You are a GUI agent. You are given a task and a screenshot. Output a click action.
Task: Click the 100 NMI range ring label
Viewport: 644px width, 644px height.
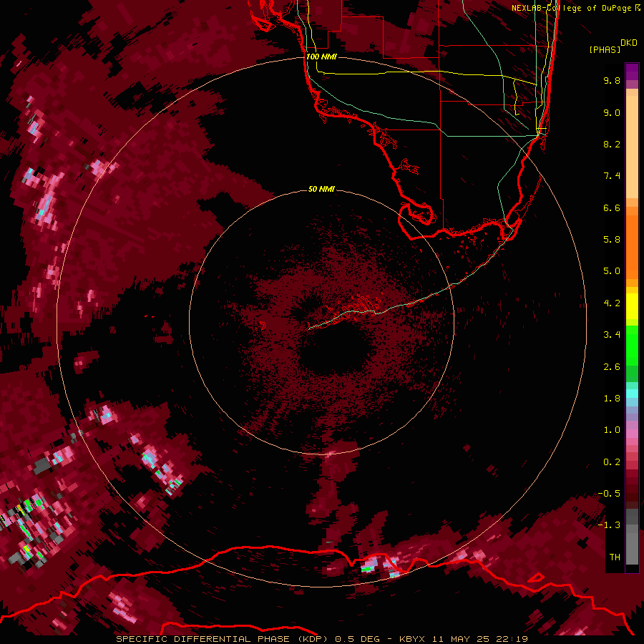321,57
